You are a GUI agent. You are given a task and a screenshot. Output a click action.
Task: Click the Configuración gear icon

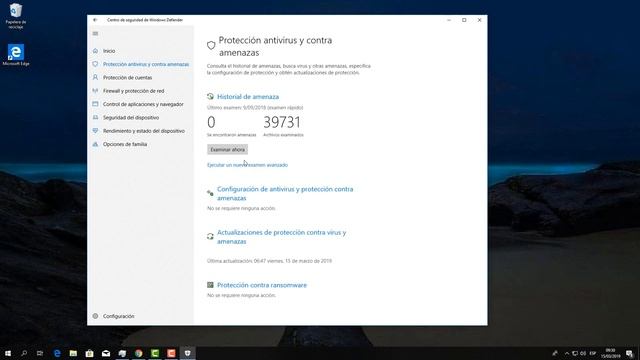tap(95, 316)
